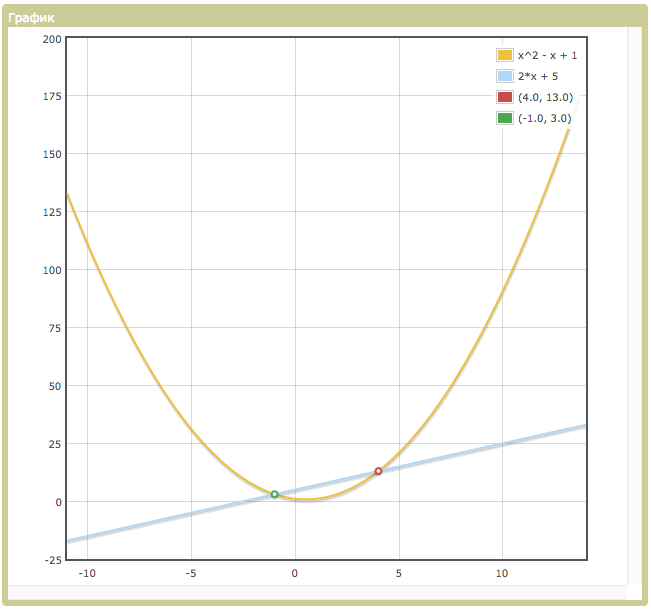Screen dimensions: 651x609
Task: Click the 5 label on the x-axis
Action: [x=399, y=574]
